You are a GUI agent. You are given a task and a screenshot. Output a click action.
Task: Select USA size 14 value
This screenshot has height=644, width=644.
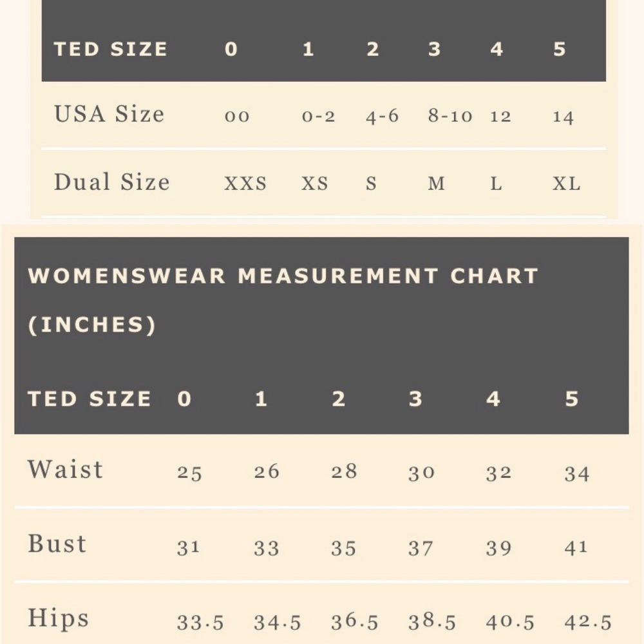click(563, 117)
